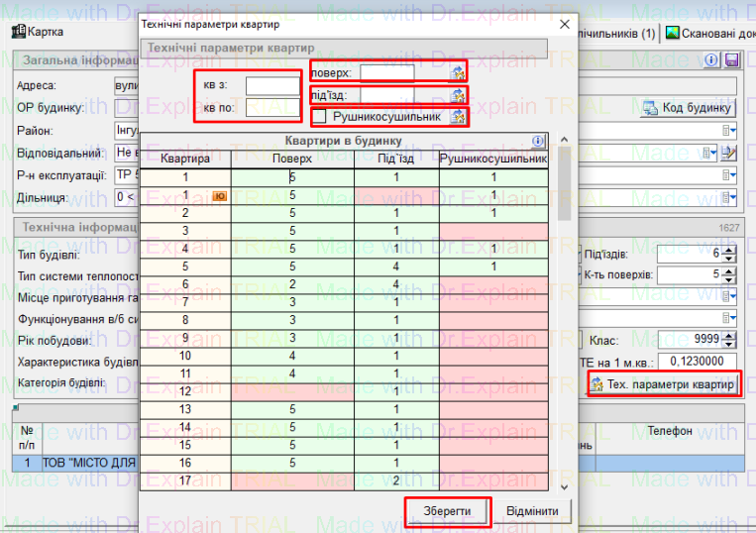Open the Р-н експлуатації dropdown at right edge
Screen dimensions: 756x533
tap(730, 175)
